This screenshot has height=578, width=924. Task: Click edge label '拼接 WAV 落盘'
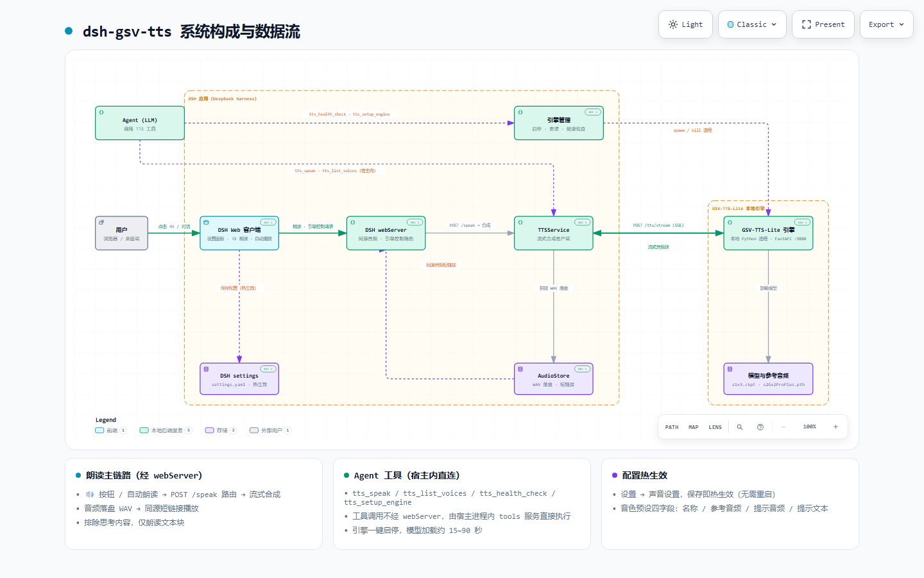(554, 288)
